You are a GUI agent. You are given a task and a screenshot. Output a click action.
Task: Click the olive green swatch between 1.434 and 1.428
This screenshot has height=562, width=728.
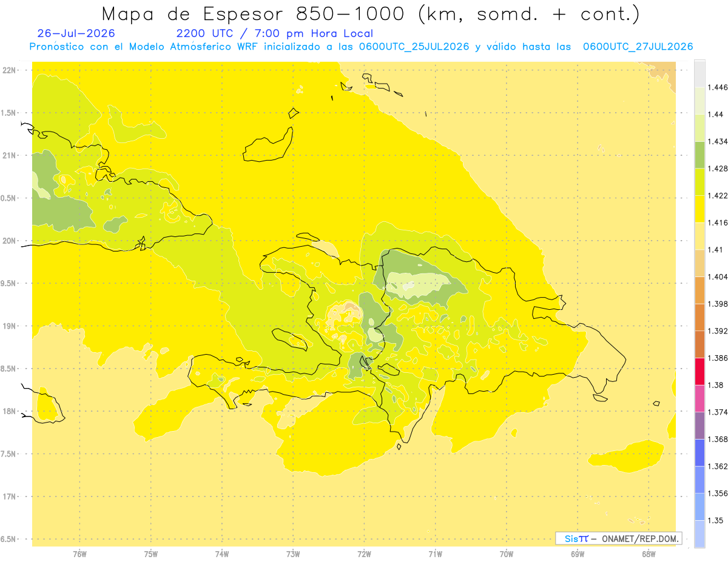click(699, 155)
